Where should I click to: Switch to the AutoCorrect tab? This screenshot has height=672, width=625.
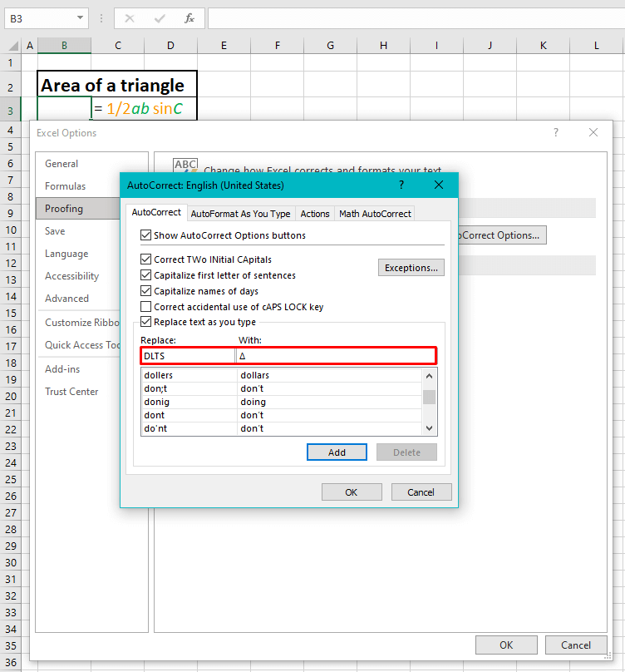point(156,213)
